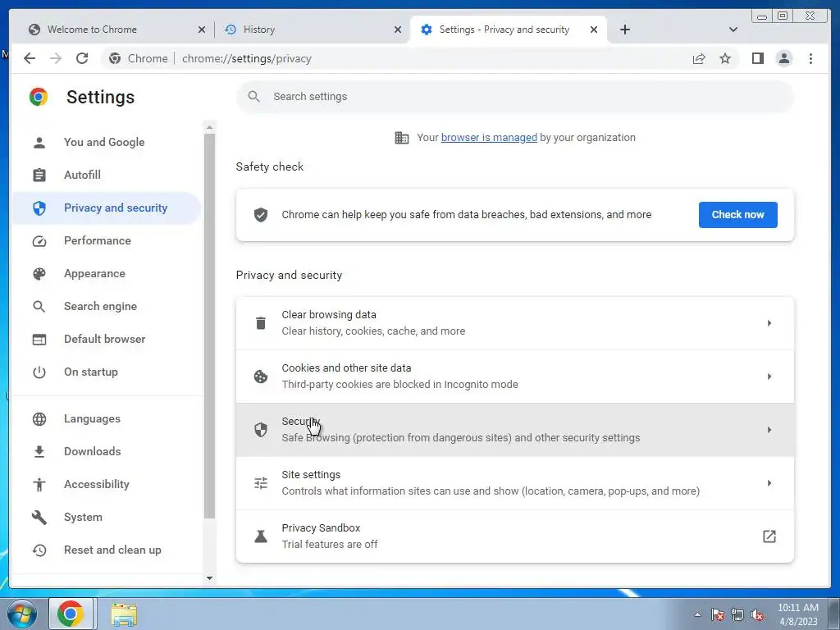The image size is (840, 630).
Task: Open Windows Explorer from the taskbar
Action: point(124,614)
